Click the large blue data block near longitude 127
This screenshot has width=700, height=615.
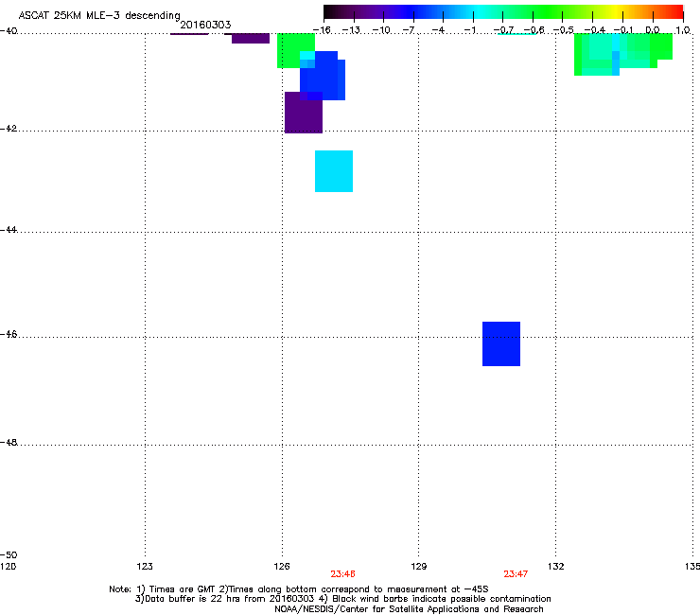pos(323,76)
